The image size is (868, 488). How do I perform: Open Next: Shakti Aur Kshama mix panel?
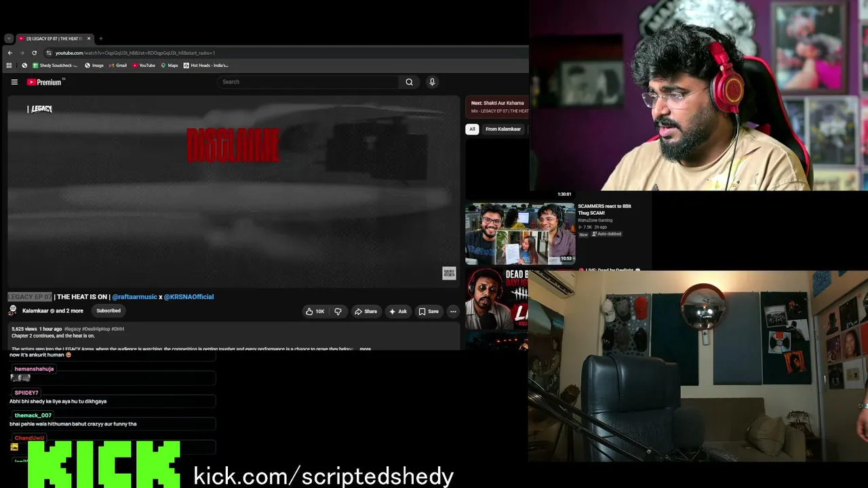[x=497, y=107]
